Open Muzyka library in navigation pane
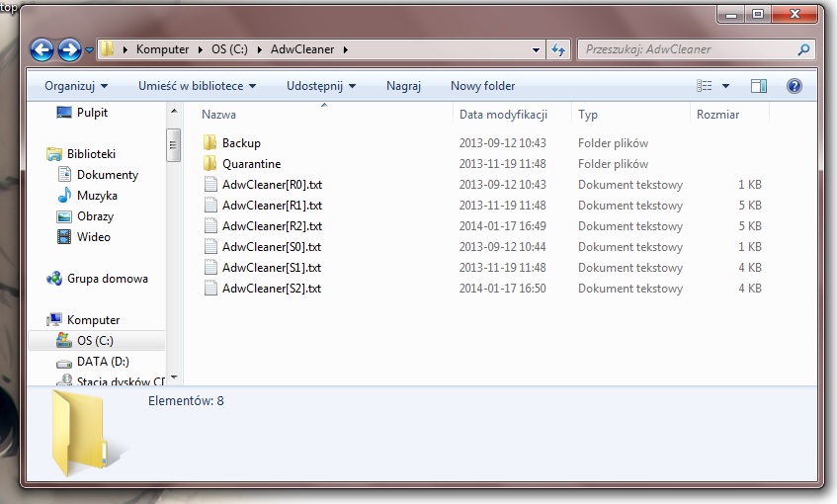 click(x=97, y=196)
